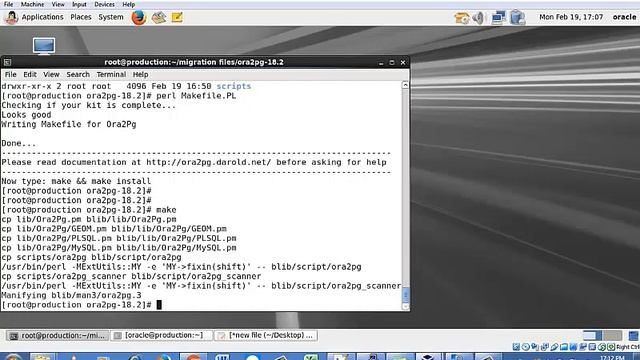Click the terminal vertical scrollbar thumb

tap(406, 295)
